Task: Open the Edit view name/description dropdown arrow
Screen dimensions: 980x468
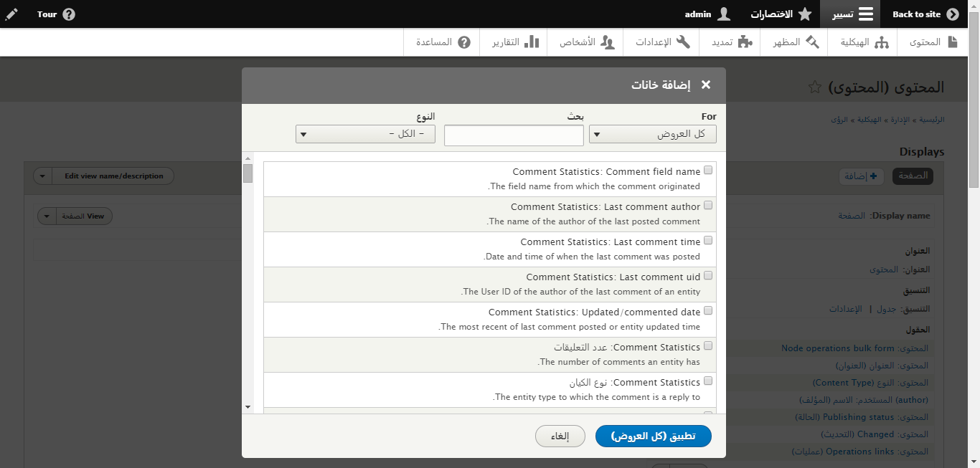Action: click(42, 176)
